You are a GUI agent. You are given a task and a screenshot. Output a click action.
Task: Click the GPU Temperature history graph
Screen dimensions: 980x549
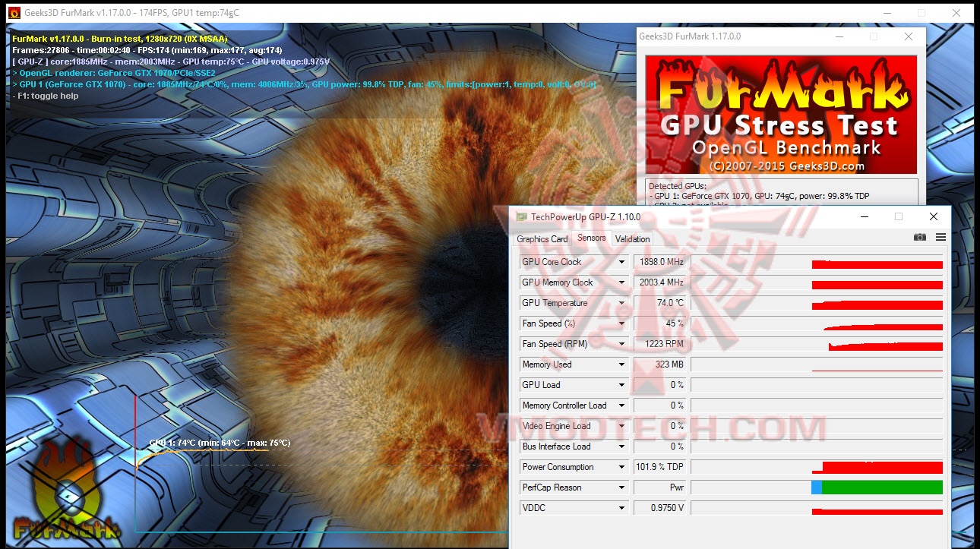click(817, 303)
